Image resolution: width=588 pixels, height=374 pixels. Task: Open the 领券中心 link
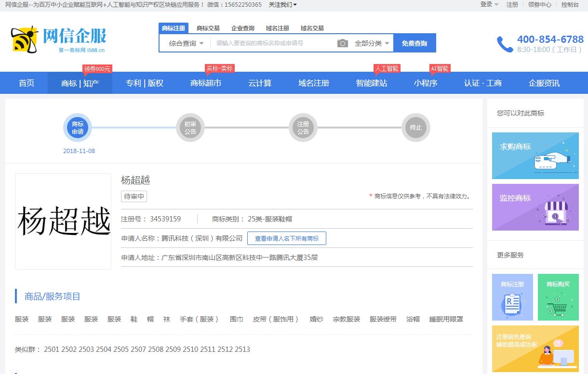(x=539, y=5)
